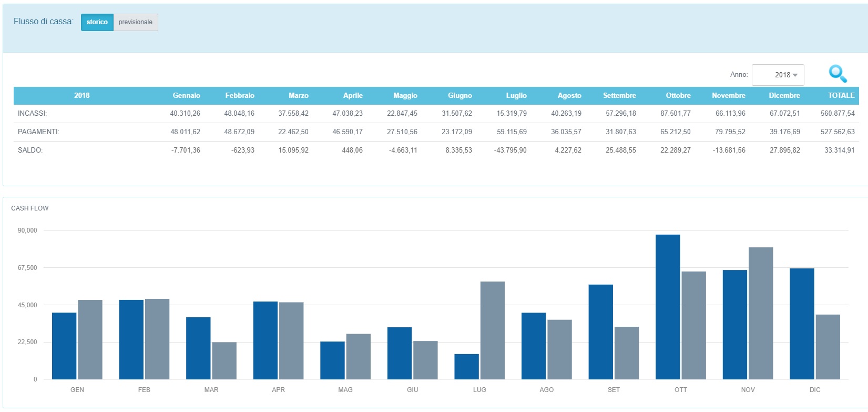Click the total saldo value 33.314,91

tap(839, 150)
